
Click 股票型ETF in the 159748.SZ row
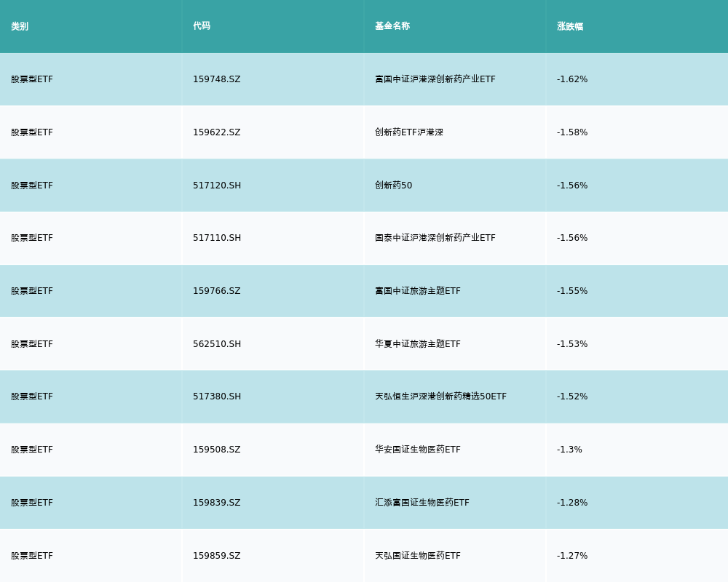(32, 79)
